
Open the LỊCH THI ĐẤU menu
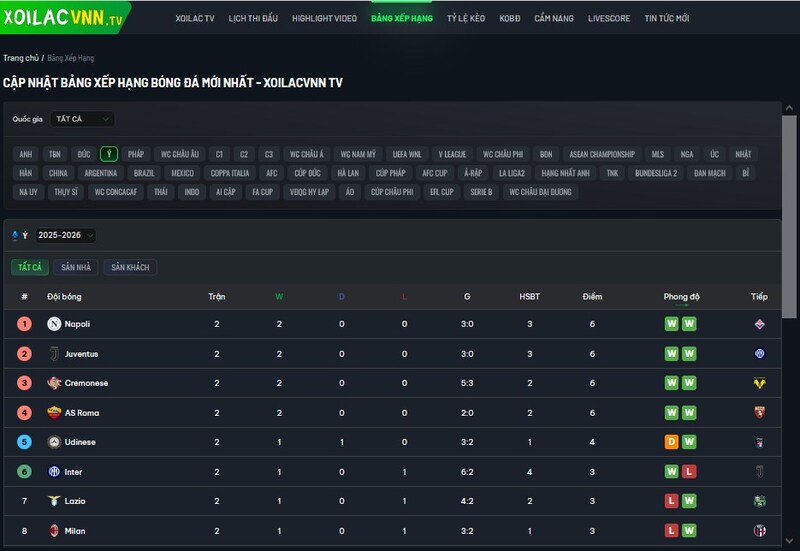(x=253, y=18)
